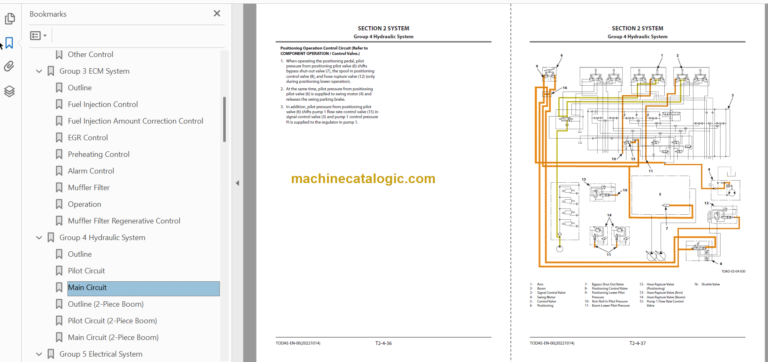
Task: Collapse Group 3 ECM System
Action: [39, 71]
